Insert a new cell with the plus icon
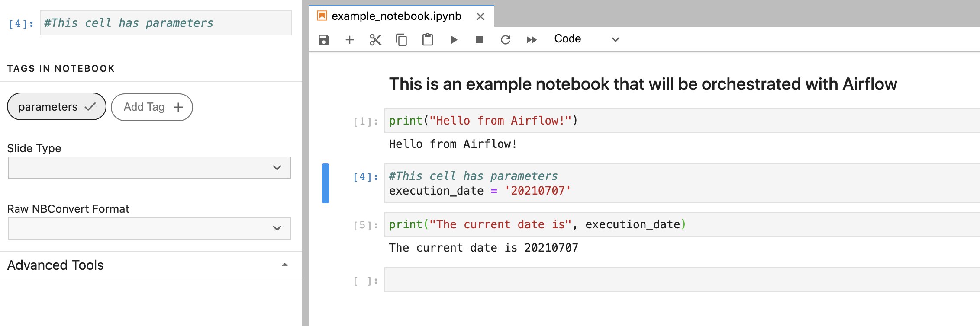 349,40
